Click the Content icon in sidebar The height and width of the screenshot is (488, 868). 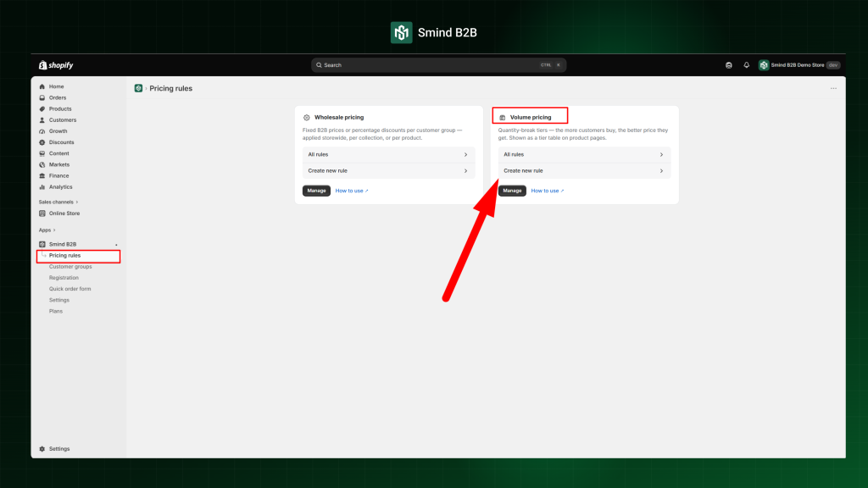pos(42,153)
